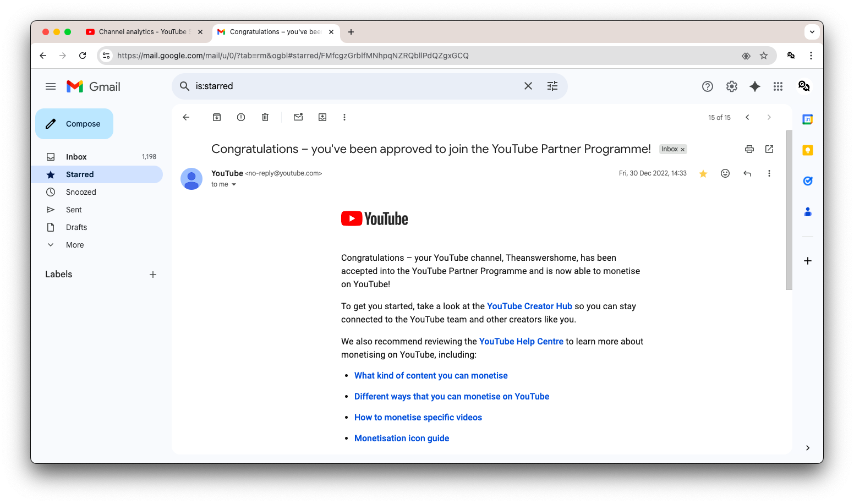
Task: Click the Move to icon in toolbar
Action: coord(322,117)
